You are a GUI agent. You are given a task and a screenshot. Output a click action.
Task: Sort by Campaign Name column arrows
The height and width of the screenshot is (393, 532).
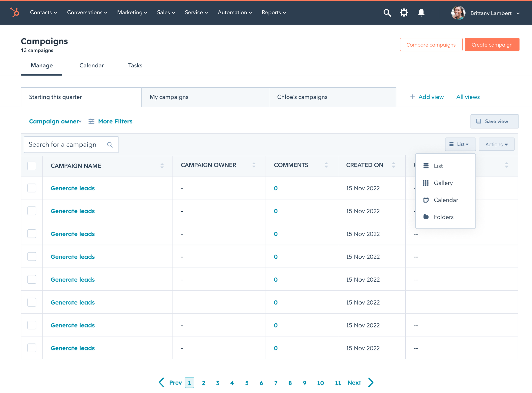click(x=162, y=166)
